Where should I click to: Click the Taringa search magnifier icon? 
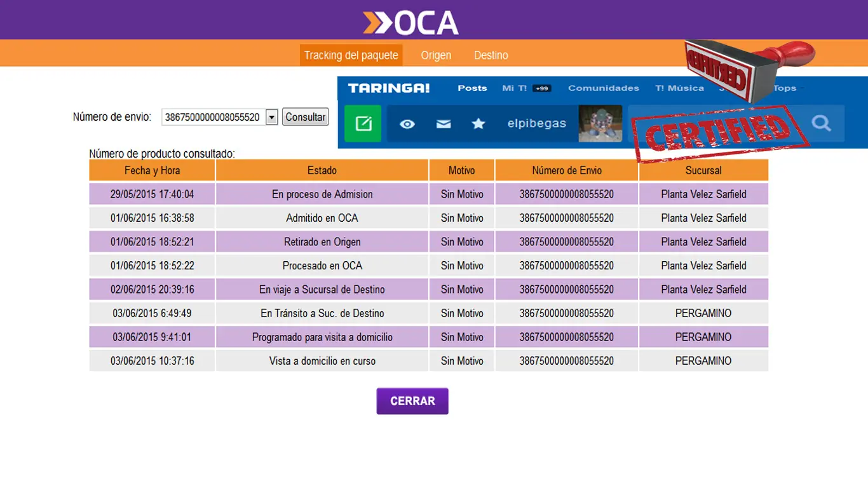[821, 123]
